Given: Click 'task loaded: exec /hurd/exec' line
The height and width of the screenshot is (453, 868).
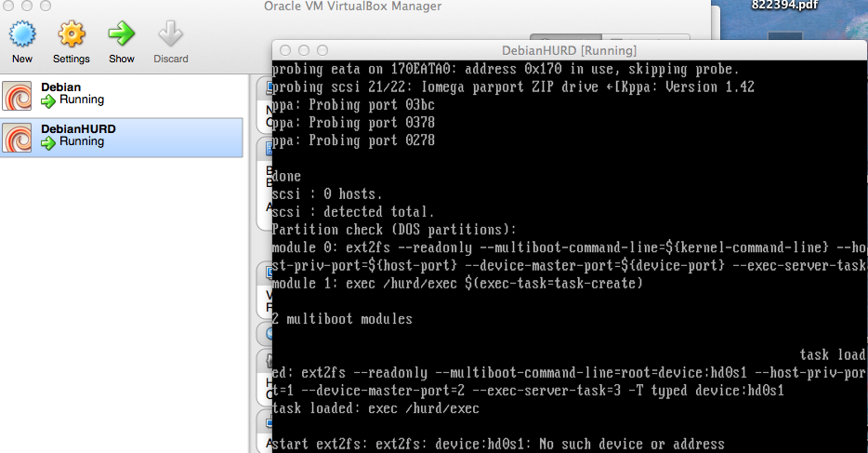Looking at the screenshot, I should [x=375, y=408].
